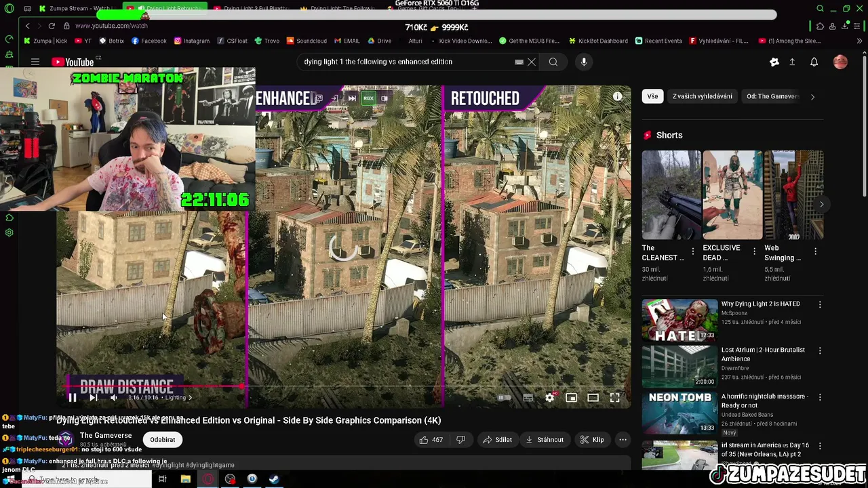The image size is (868, 488).
Task: Select the Vše filter chip
Action: pyautogui.click(x=652, y=96)
